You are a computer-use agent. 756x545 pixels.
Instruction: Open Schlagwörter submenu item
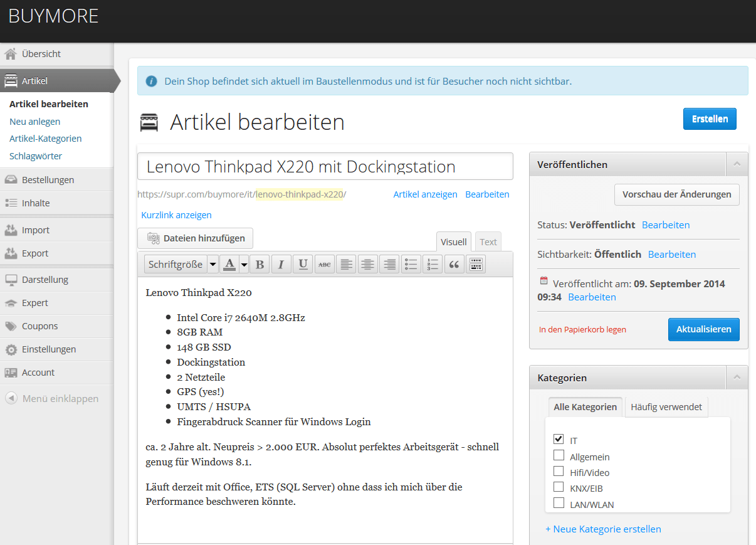tap(36, 156)
